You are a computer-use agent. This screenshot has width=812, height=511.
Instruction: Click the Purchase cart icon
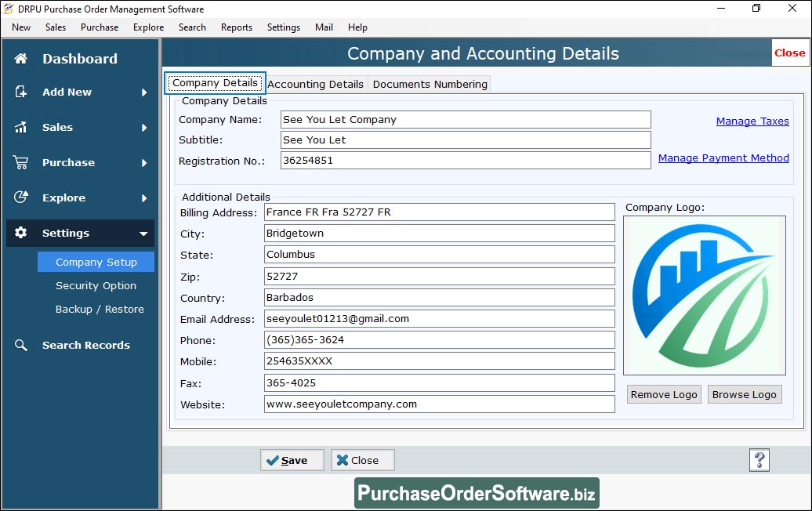click(x=20, y=162)
